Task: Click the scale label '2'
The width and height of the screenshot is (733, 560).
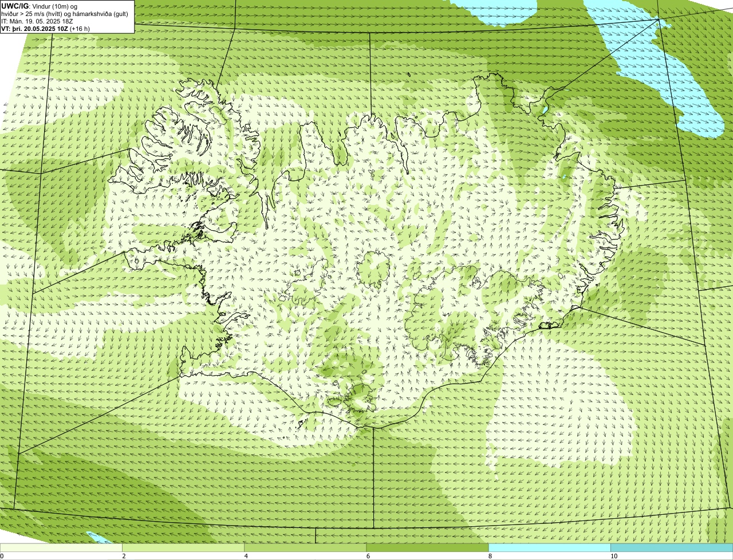Action: click(124, 556)
